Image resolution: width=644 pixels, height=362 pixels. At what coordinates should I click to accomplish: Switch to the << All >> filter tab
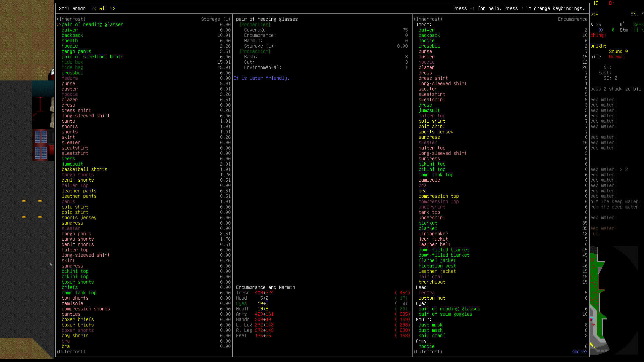pyautogui.click(x=103, y=8)
